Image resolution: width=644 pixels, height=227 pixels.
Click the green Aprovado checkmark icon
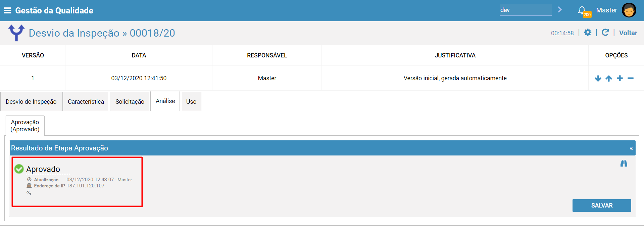[x=19, y=169]
